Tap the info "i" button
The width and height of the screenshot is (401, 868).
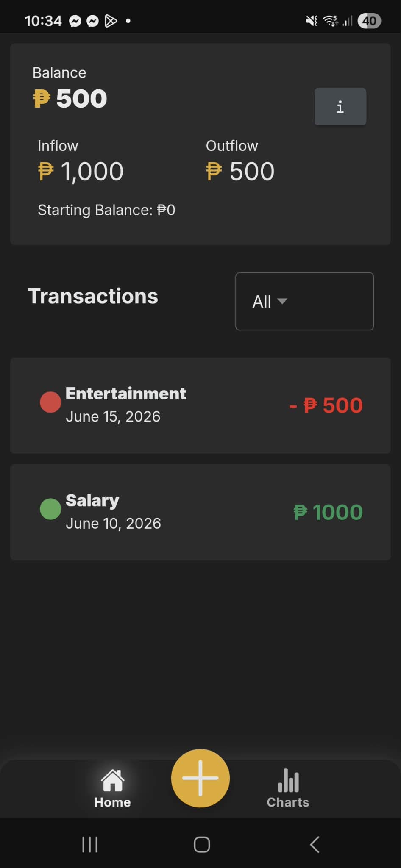point(340,106)
